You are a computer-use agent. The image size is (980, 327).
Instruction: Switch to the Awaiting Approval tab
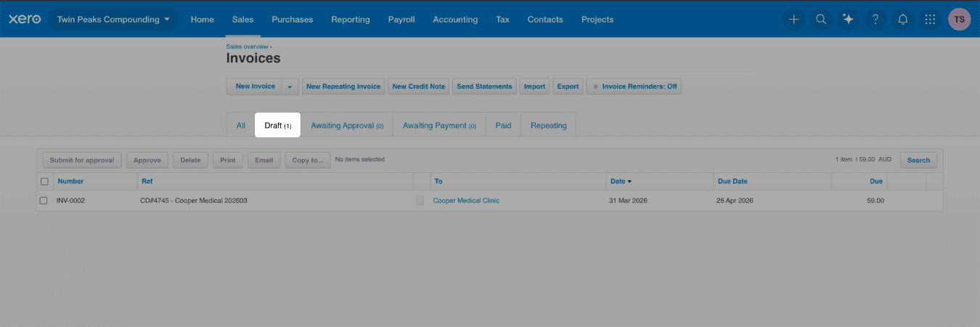(x=347, y=125)
